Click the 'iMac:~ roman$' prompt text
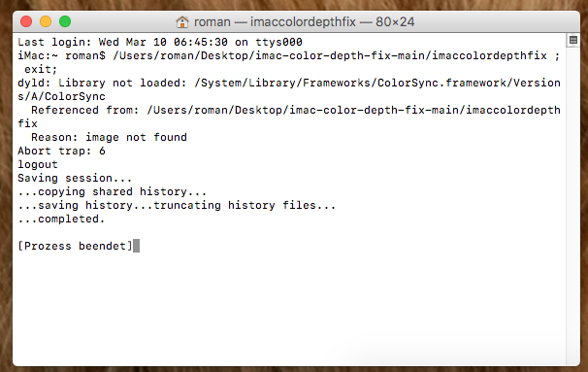The height and width of the screenshot is (372, 588). pyautogui.click(x=61, y=55)
